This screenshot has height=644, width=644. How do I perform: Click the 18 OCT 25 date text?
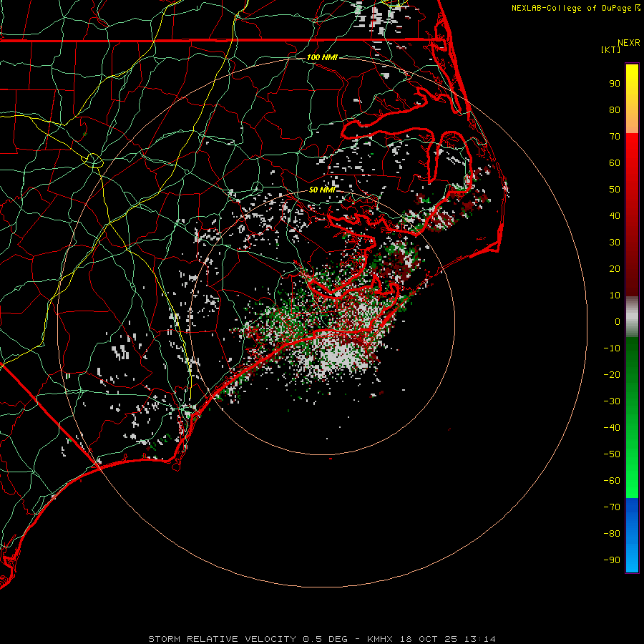[x=429, y=639]
